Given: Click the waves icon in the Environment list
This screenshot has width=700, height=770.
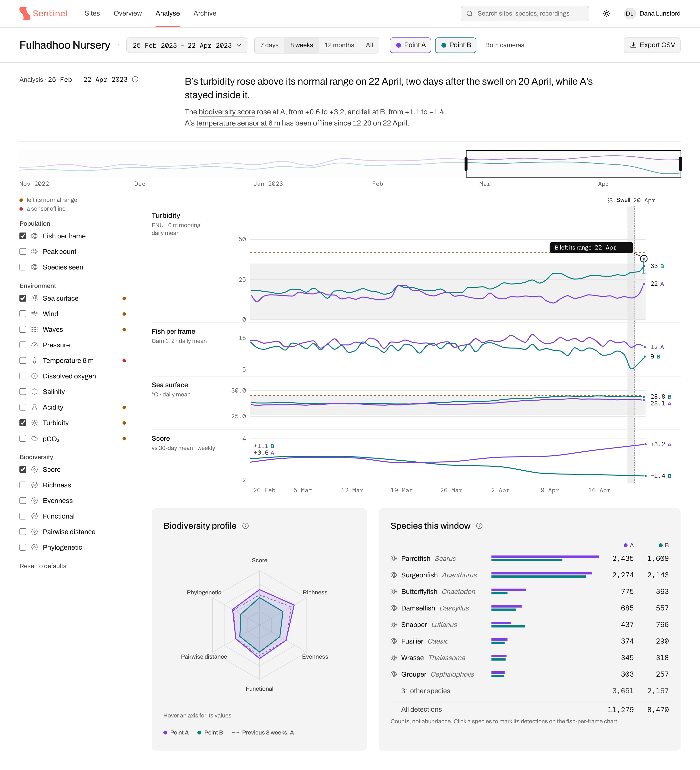Looking at the screenshot, I should (x=34, y=330).
